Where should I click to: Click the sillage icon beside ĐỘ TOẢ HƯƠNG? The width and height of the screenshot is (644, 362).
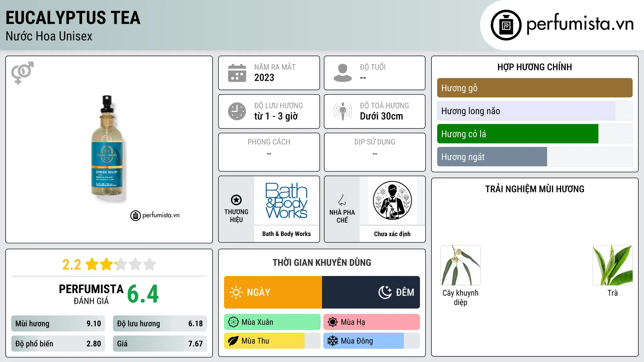(x=342, y=111)
